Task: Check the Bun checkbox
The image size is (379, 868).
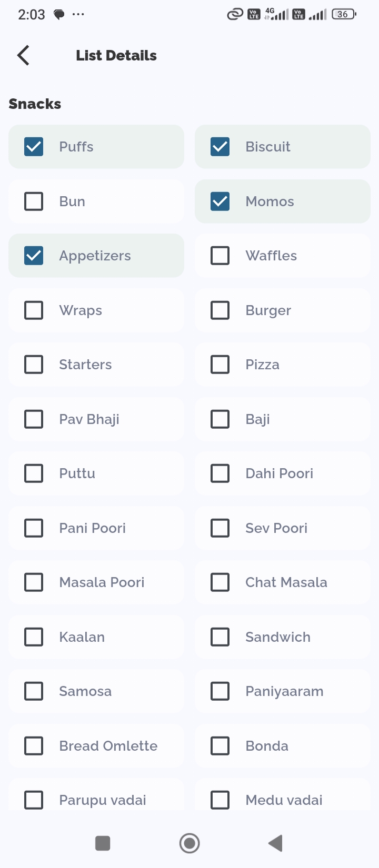Action: (x=34, y=201)
